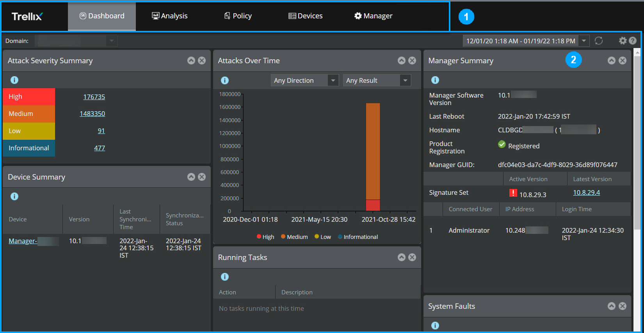644x333 pixels.
Task: Show info for Device Summary panel
Action: click(x=14, y=196)
